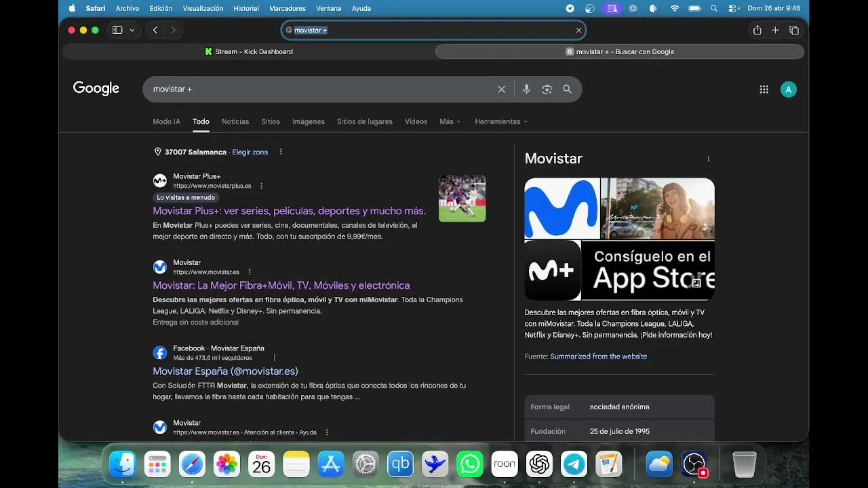
Task: Open Movistar Plus+ ver series result link
Action: 290,211
